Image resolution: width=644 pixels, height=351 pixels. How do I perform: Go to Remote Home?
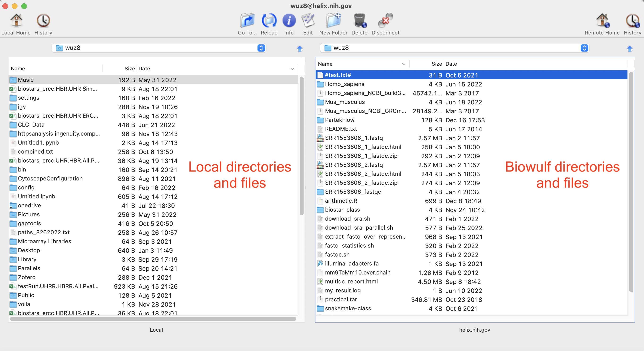[602, 21]
